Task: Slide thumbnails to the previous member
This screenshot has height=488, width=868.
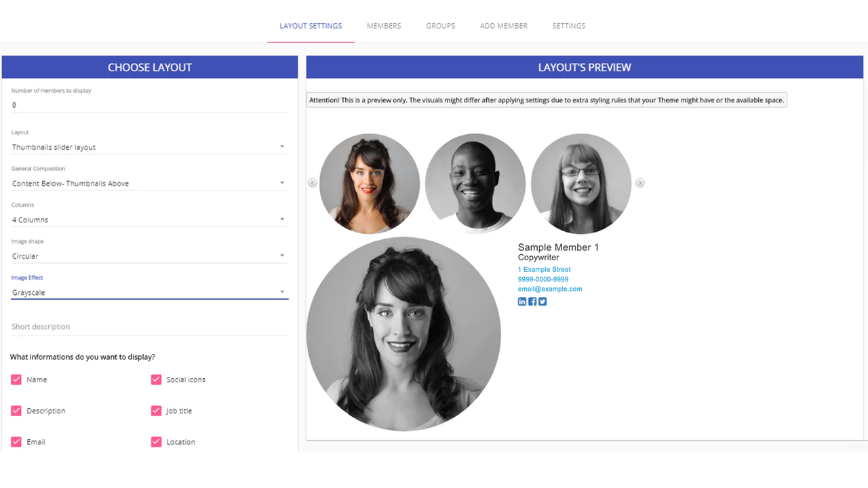Action: click(x=313, y=183)
